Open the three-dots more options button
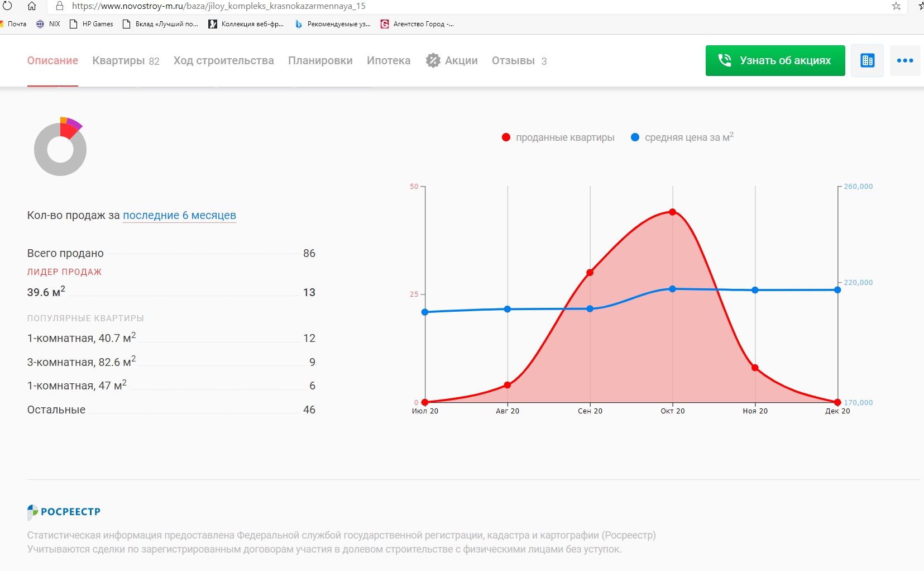This screenshot has width=924, height=571. (904, 60)
